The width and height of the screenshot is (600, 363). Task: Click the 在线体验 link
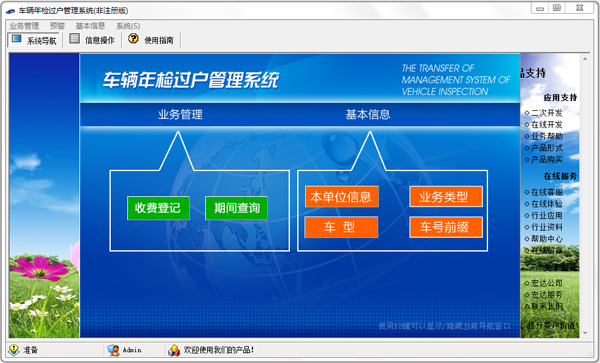point(546,204)
